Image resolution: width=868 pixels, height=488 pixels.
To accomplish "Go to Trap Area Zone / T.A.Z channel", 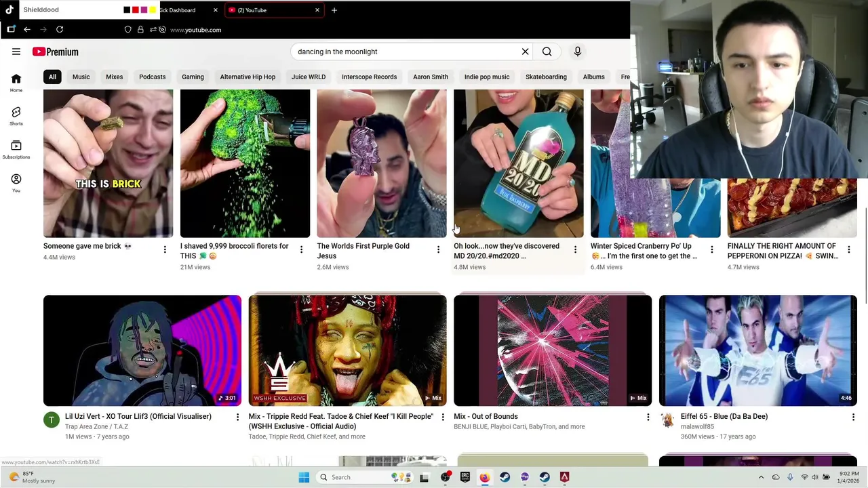I will 96,426.
